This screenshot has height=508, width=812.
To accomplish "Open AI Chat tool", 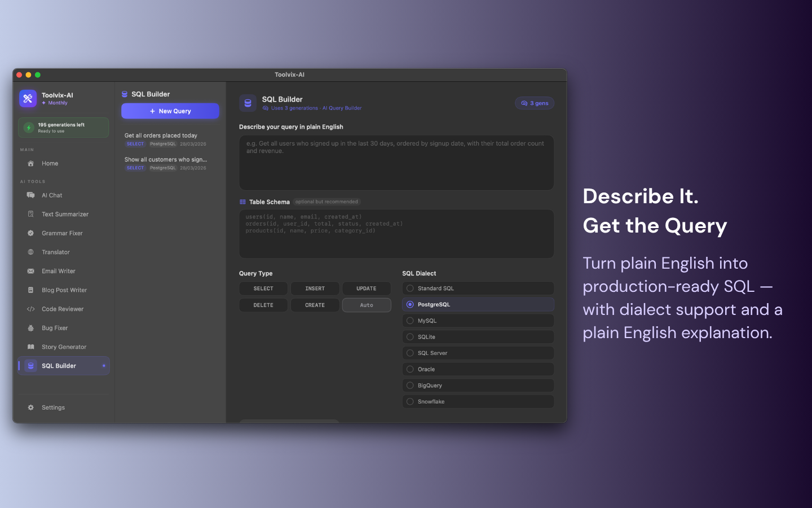I will (64, 195).
